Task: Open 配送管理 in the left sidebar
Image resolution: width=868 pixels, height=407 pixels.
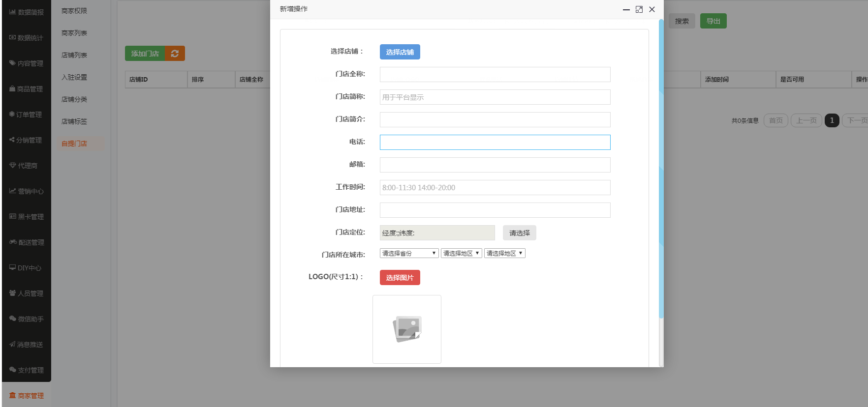Action: (x=27, y=242)
